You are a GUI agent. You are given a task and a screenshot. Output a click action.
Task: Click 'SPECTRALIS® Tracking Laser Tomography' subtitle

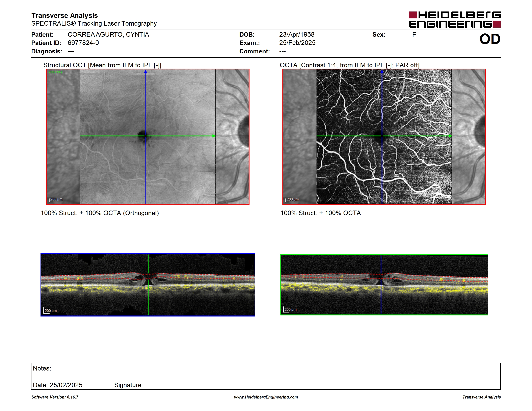(94, 23)
